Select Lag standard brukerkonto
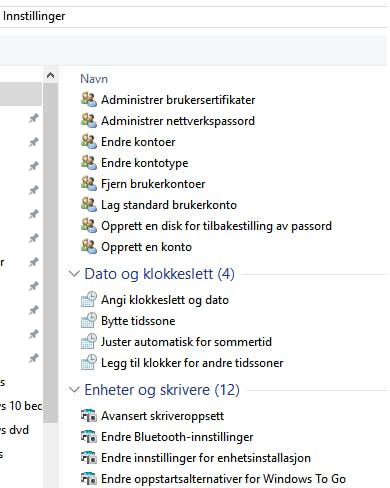The image size is (390, 488). click(169, 205)
